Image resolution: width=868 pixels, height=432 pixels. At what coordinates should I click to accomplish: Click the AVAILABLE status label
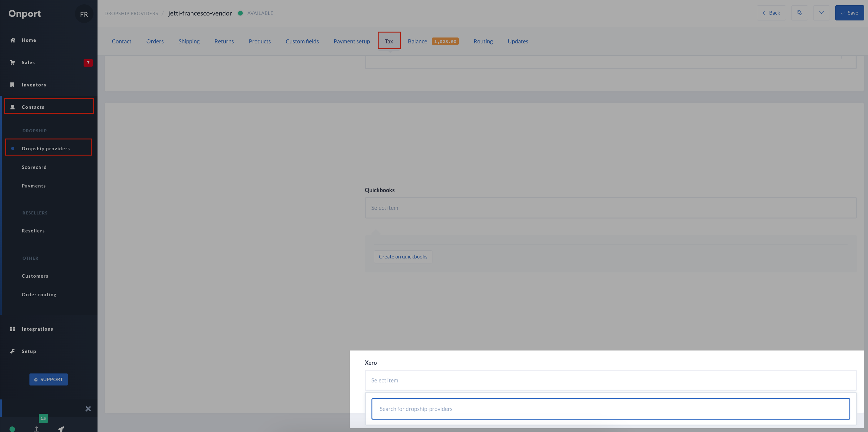260,13
